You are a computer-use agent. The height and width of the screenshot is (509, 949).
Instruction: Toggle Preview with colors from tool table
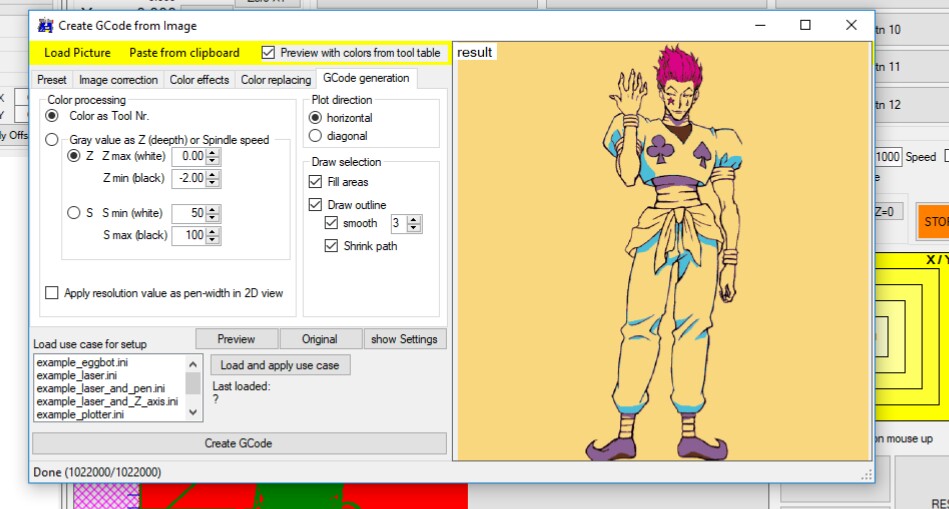click(x=268, y=53)
